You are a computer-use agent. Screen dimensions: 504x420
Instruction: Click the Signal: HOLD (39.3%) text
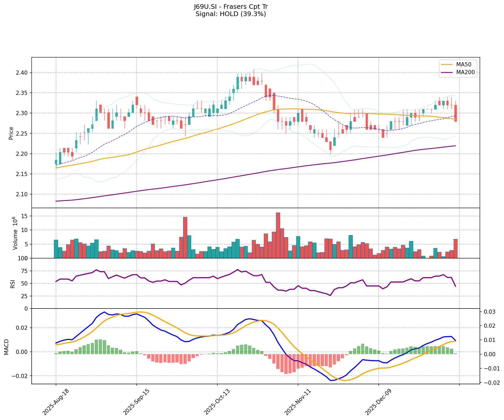tap(231, 14)
